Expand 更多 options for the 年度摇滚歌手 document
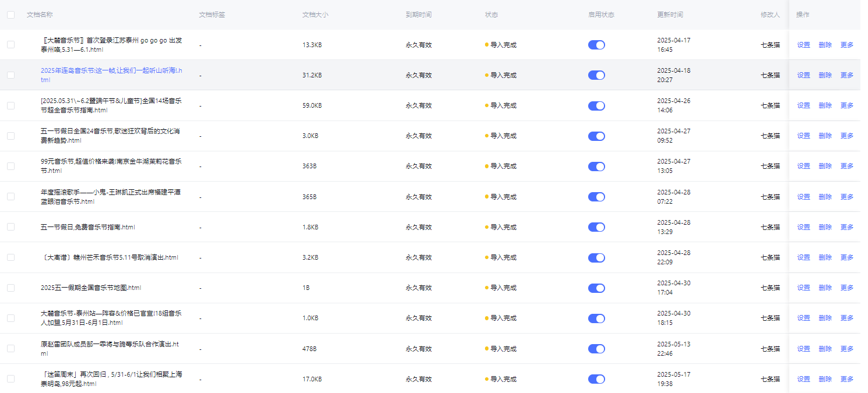Viewport: 868px width, 393px height. coord(846,197)
